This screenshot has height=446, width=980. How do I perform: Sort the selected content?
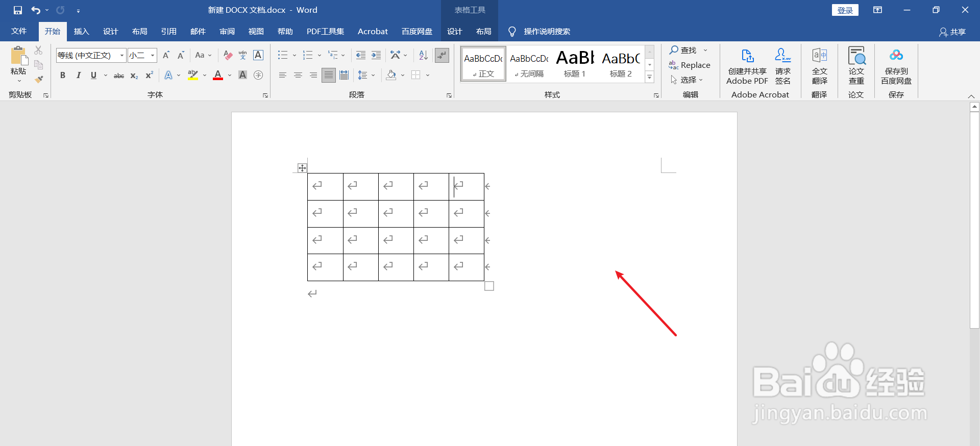[423, 55]
